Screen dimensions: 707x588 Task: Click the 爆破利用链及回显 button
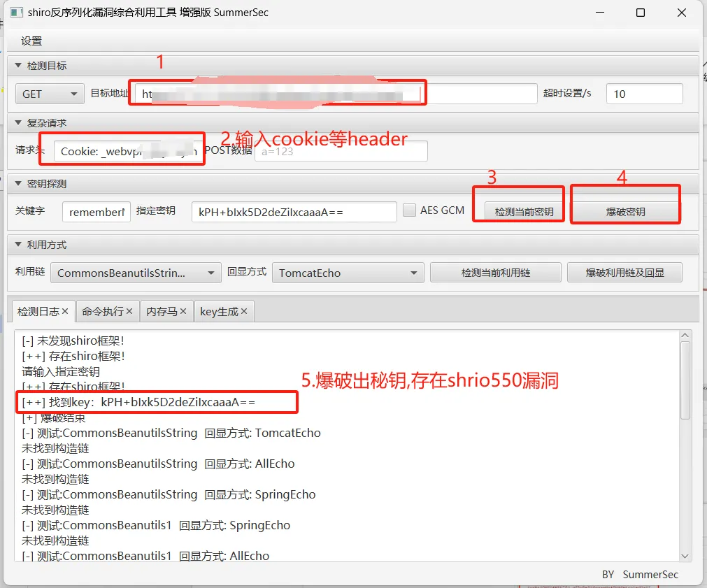tap(624, 273)
